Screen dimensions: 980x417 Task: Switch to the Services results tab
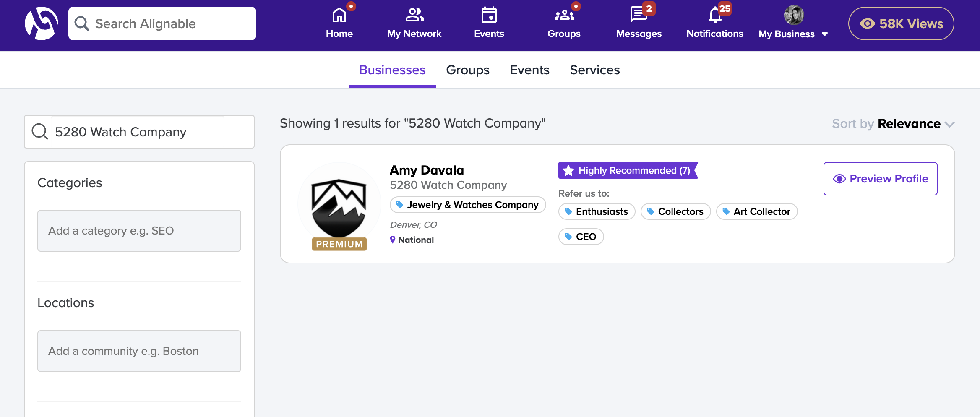coord(594,70)
